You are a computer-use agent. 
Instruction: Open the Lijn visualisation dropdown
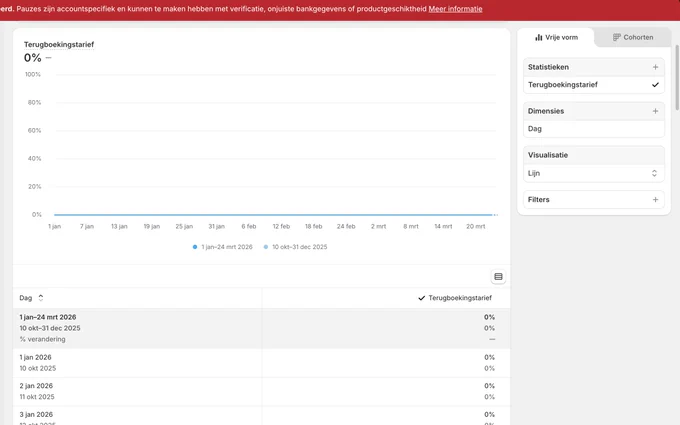593,173
